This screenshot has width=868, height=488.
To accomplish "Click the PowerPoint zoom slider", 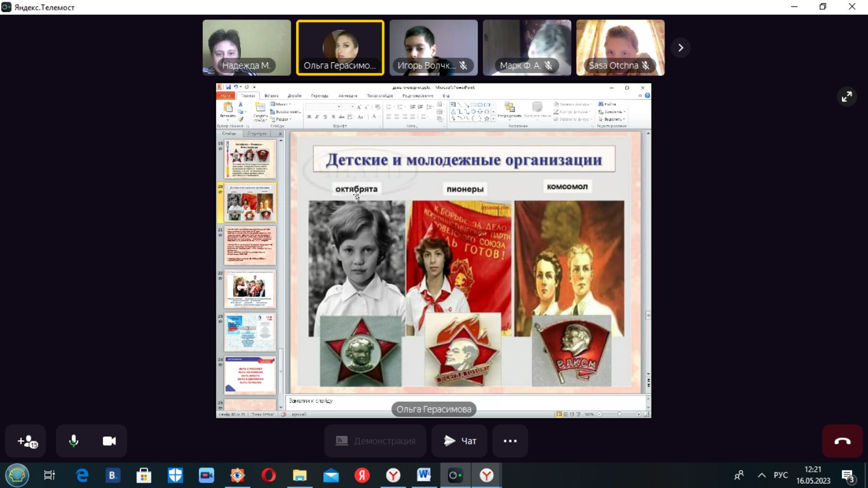I will (620, 414).
